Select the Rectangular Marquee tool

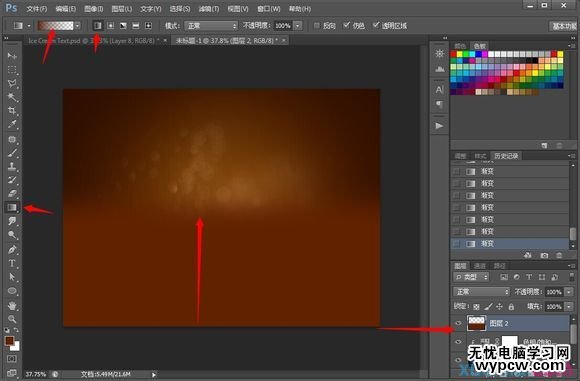12,70
